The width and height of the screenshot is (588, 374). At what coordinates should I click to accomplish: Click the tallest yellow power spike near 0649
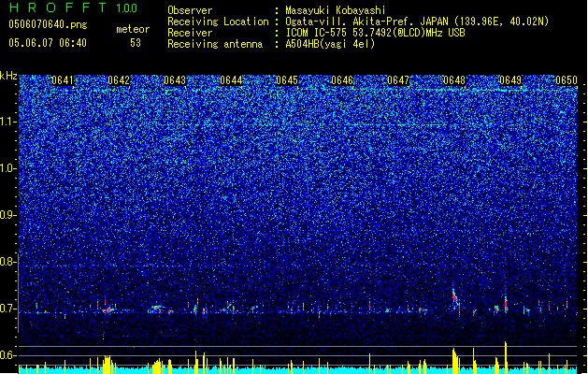click(x=506, y=357)
